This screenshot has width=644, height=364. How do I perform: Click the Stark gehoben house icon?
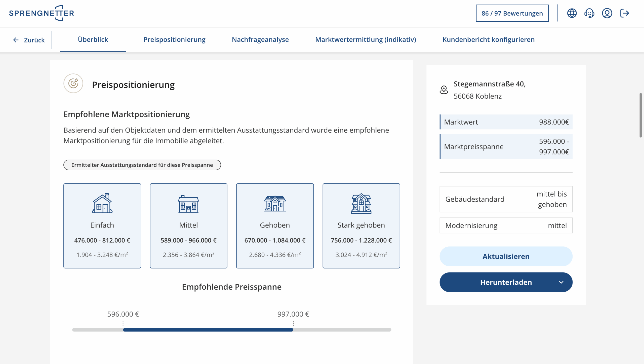(x=361, y=203)
